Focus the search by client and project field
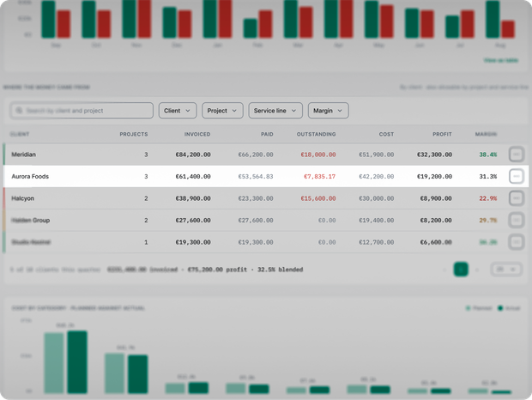The width and height of the screenshot is (532, 400). tap(82, 111)
